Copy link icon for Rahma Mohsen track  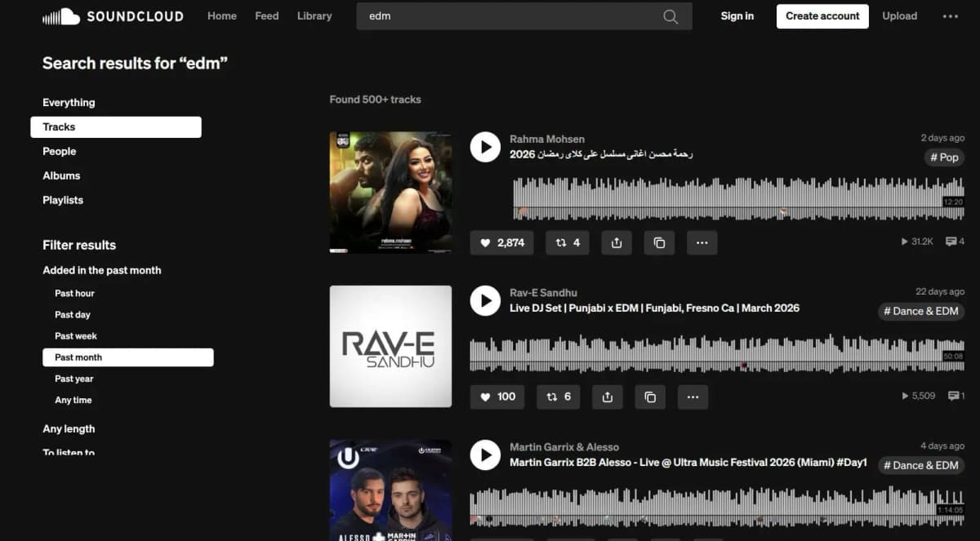pos(659,242)
